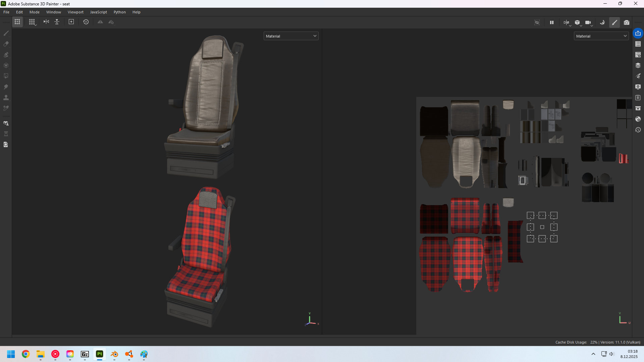The width and height of the screenshot is (644, 362).
Task: Expand the camera selection dropdown
Action: (x=588, y=22)
